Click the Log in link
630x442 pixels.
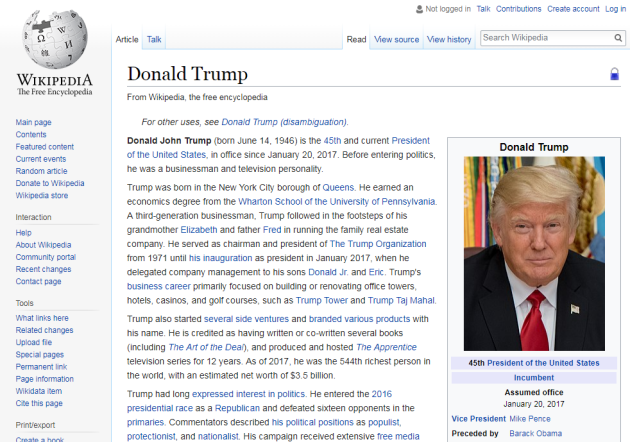(616, 9)
